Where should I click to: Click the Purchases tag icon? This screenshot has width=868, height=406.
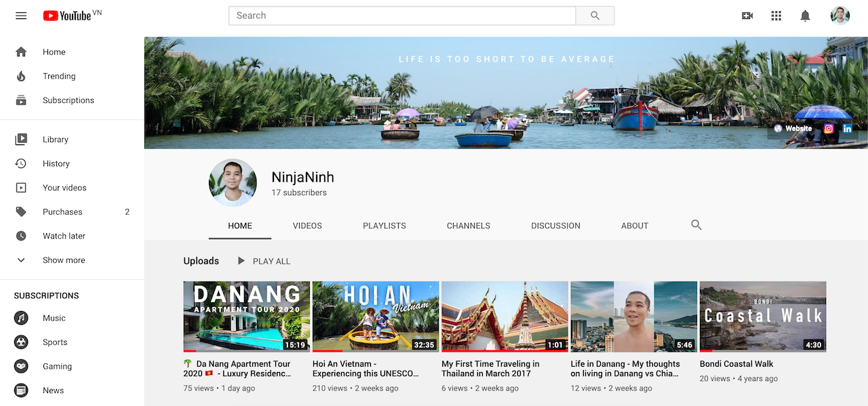point(21,212)
